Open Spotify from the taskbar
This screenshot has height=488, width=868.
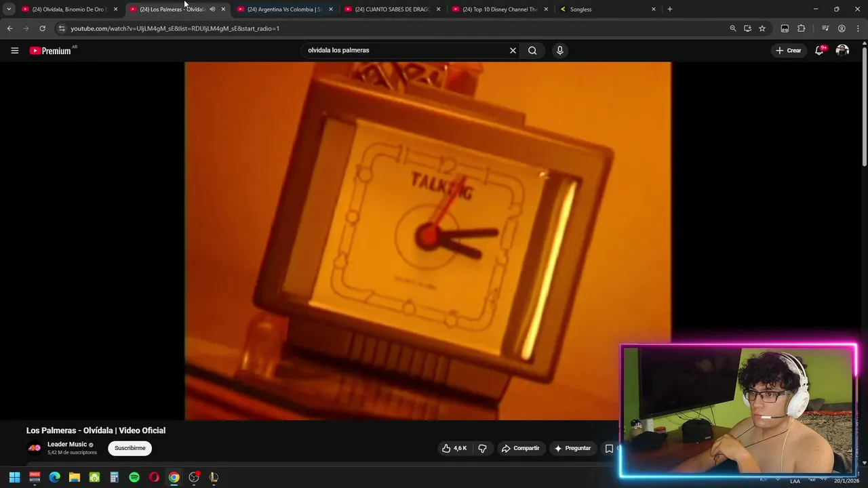click(x=134, y=477)
